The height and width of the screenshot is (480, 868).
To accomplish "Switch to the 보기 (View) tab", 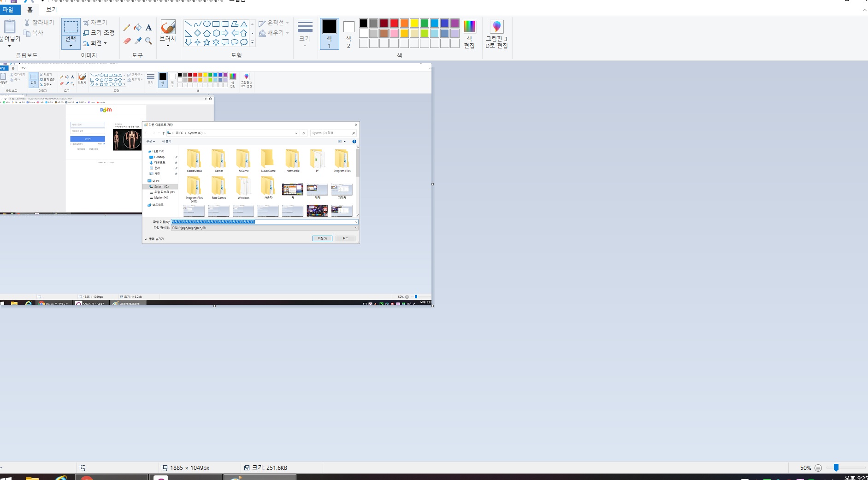I will point(52,10).
